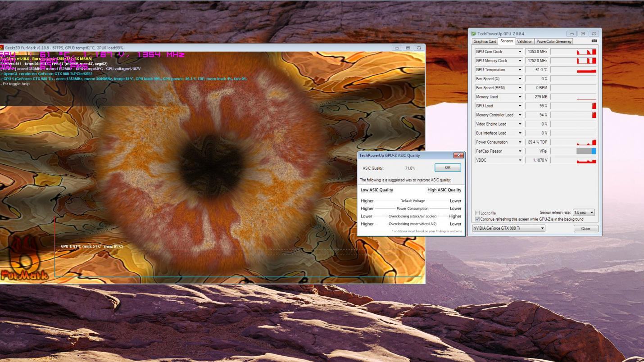This screenshot has width=644, height=362.
Task: Close the FurMark window
Action: coord(419,48)
